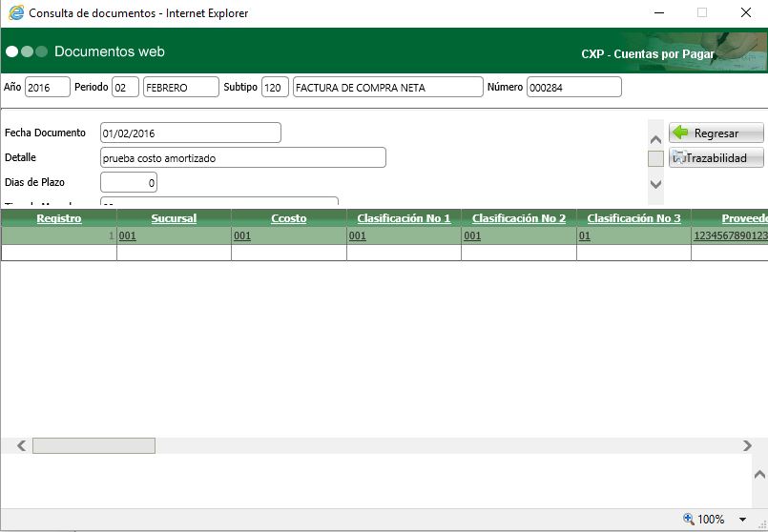768x532 pixels.
Task: Click the Detalle field prueba costo amortizado
Action: point(243,157)
